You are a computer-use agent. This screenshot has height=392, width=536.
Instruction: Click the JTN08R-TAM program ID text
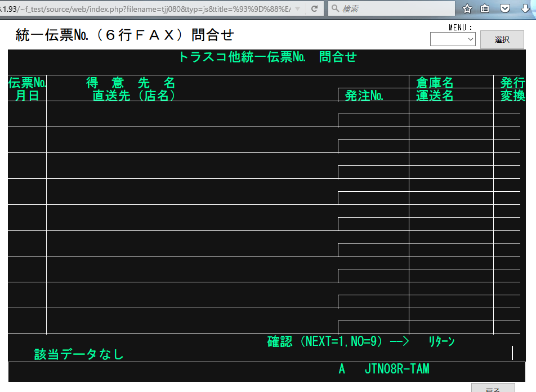pos(397,369)
